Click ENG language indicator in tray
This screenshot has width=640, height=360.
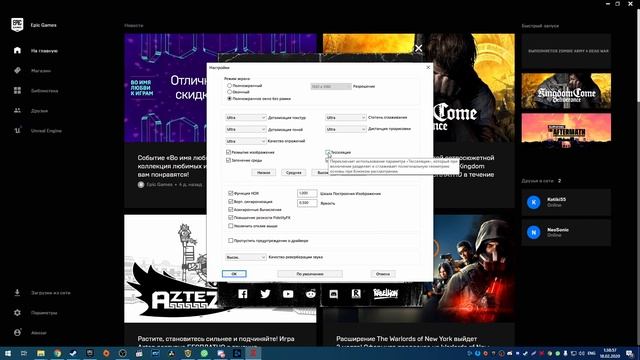point(591,353)
